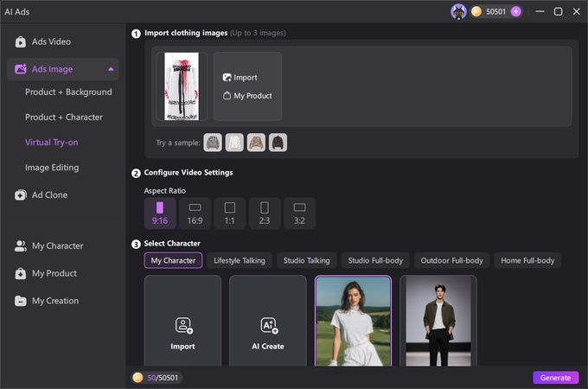588x389 pixels.
Task: Click the 50/50501 credit cost indicator
Action: [157, 378]
